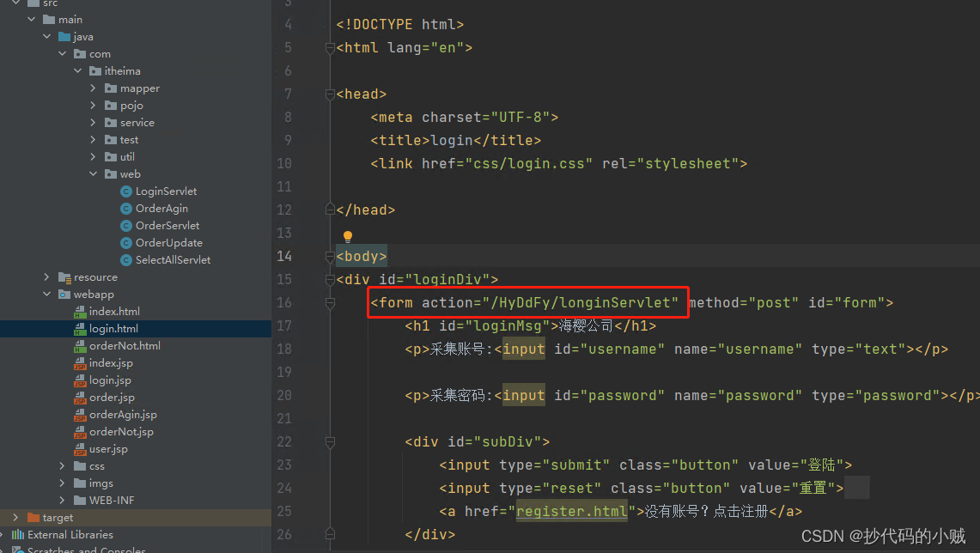
Task: Click the index.html file icon
Action: click(x=79, y=311)
